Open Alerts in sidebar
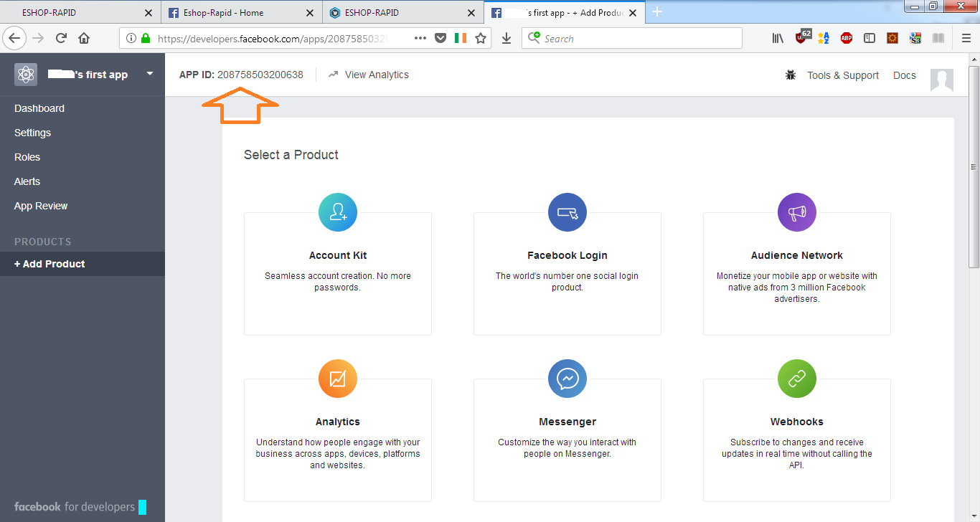The height and width of the screenshot is (522, 980). pyautogui.click(x=27, y=181)
